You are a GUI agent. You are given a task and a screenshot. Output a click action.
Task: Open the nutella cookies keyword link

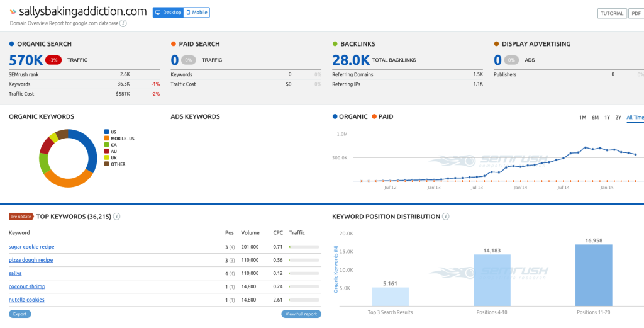pos(26,300)
